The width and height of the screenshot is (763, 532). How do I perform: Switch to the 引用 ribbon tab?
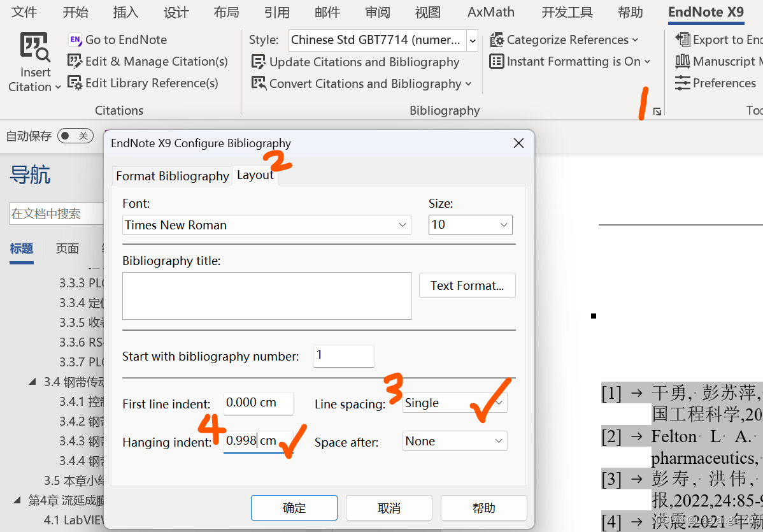point(277,11)
